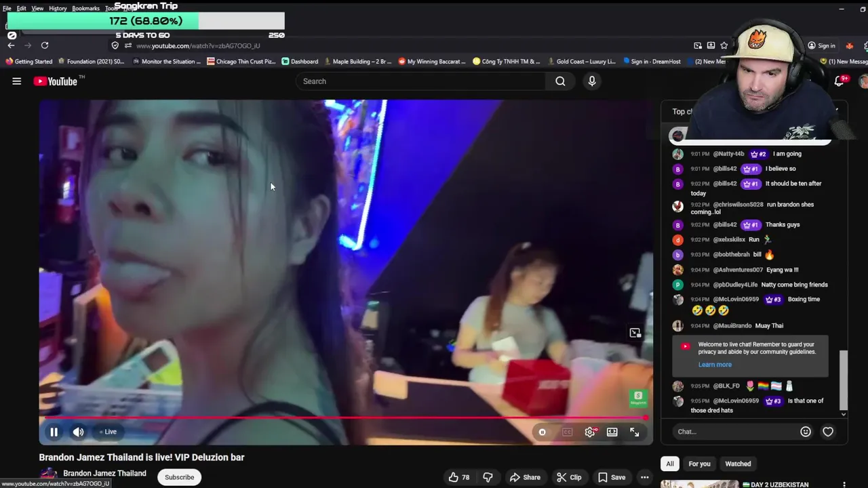The height and width of the screenshot is (488, 868).
Task: Share the video
Action: coord(525,477)
